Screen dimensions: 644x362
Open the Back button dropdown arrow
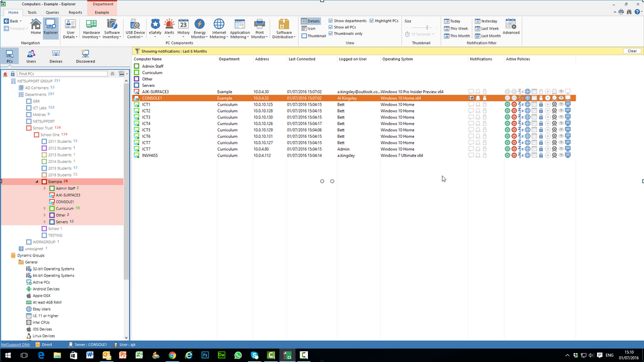pyautogui.click(x=21, y=21)
